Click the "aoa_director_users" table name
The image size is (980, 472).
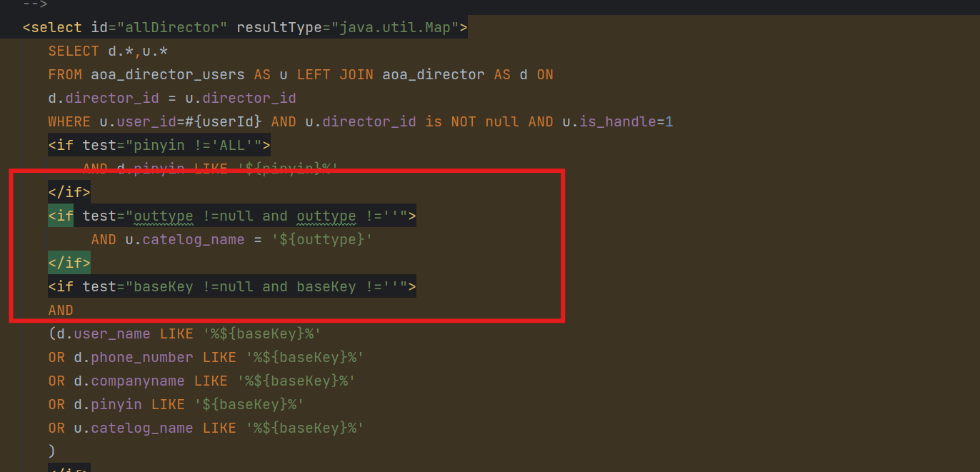(168, 75)
